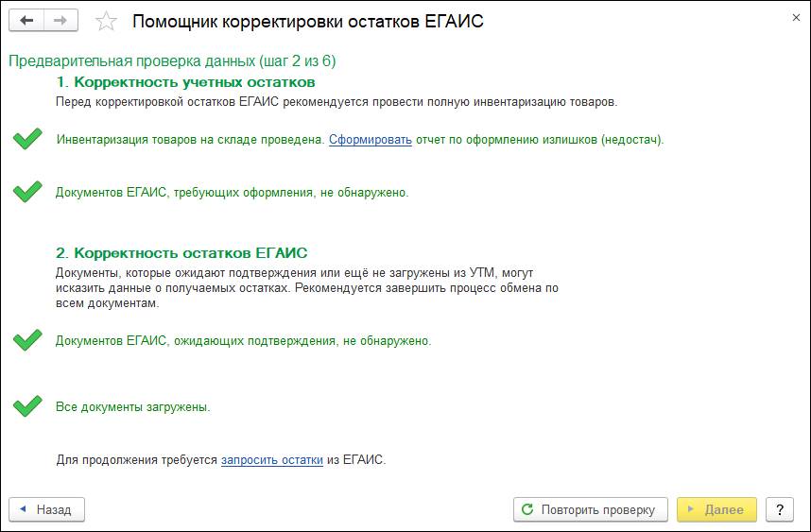
Task: Click checkmark beside 'ожидающих подтверждения' message
Action: tap(27, 340)
